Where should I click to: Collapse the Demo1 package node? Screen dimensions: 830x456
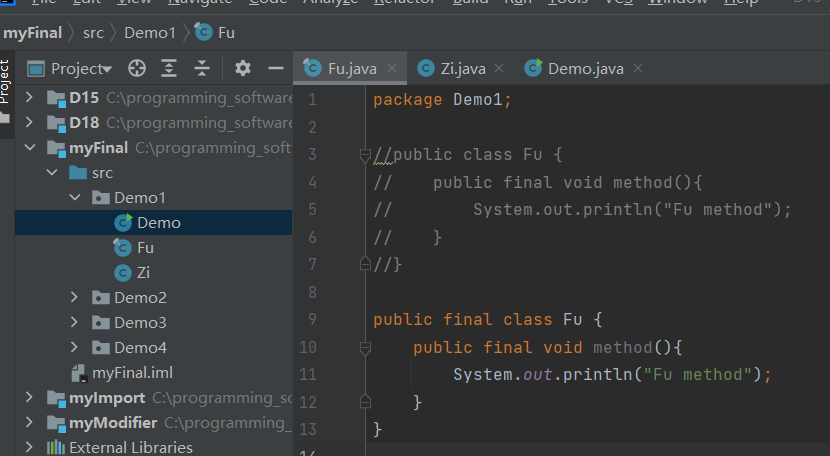[x=75, y=198]
